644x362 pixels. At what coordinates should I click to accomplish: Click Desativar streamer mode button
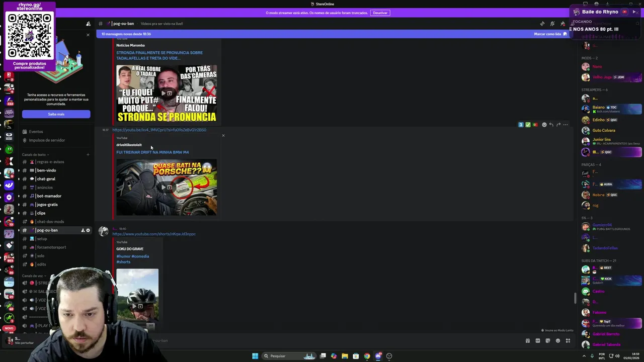[x=380, y=13]
